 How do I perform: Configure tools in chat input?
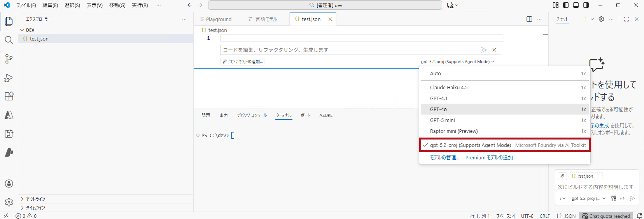click(x=613, y=198)
